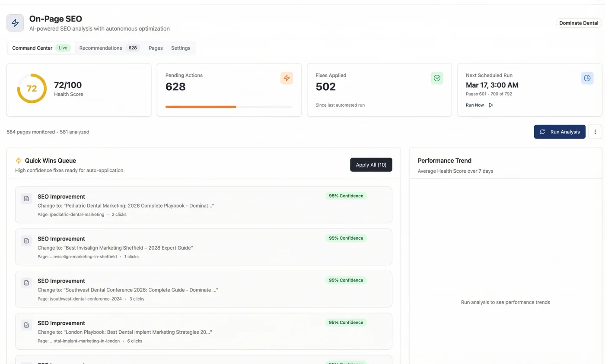Image resolution: width=605 pixels, height=364 pixels.
Task: Click the orange Pending Actions progress bar
Action: click(201, 107)
